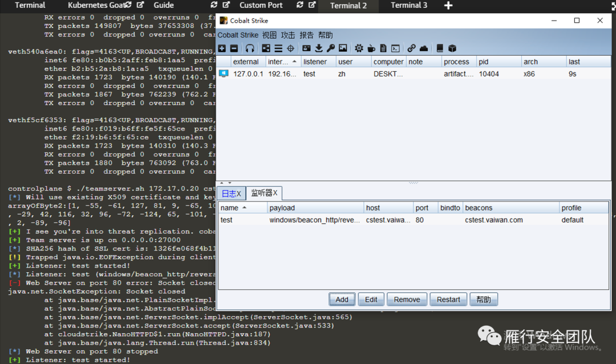Image resolution: width=616 pixels, height=364 pixels.
Task: Click the Restart listener button
Action: (x=448, y=299)
